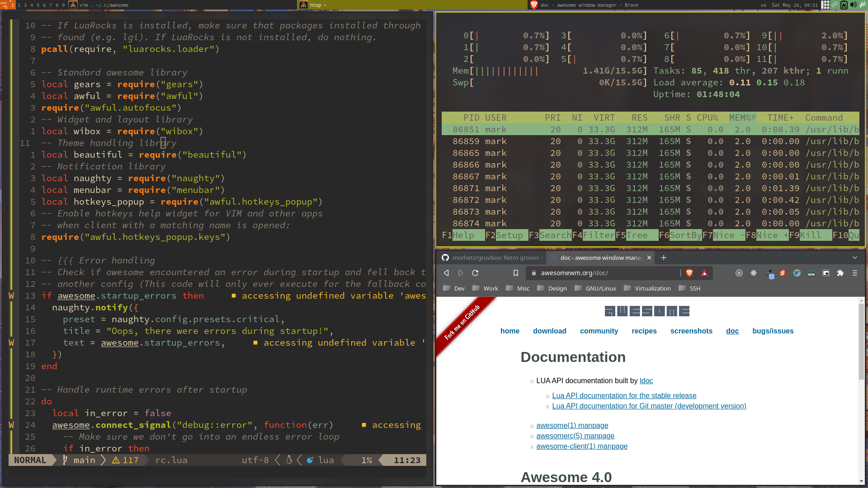Click the 'us' keyboard layout indicator
Viewport: 868px width, 488px height.
click(764, 5)
